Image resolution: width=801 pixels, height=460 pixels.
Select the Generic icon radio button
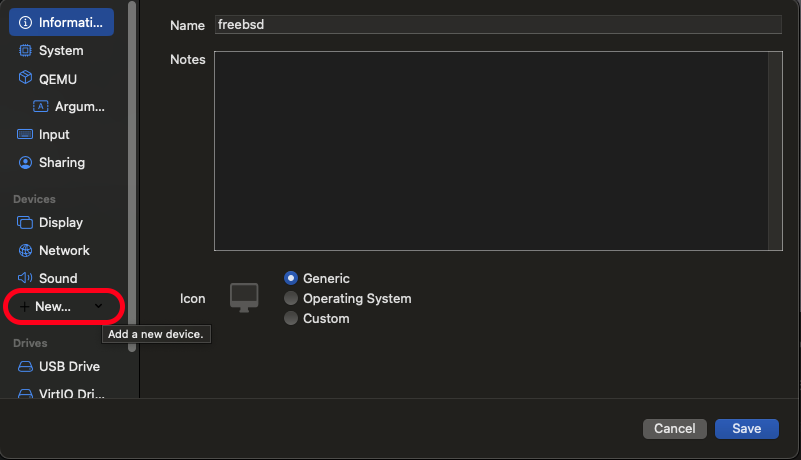pos(291,278)
